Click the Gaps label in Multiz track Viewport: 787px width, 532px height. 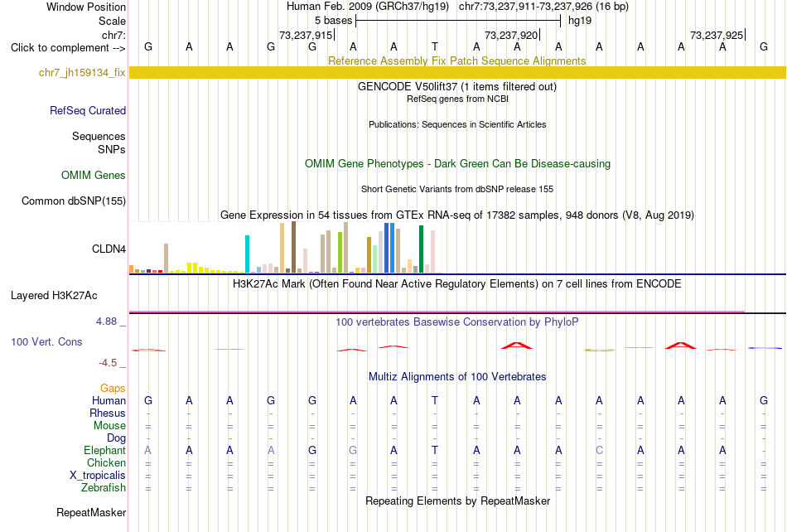pyautogui.click(x=113, y=388)
